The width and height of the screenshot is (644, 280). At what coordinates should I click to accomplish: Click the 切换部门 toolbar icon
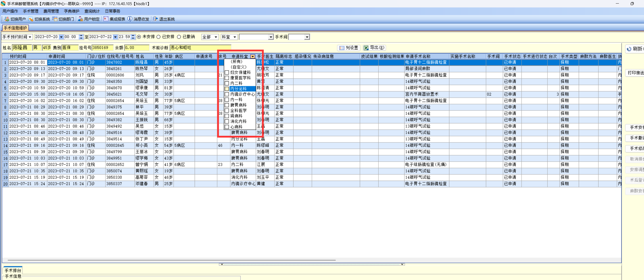click(x=55, y=19)
